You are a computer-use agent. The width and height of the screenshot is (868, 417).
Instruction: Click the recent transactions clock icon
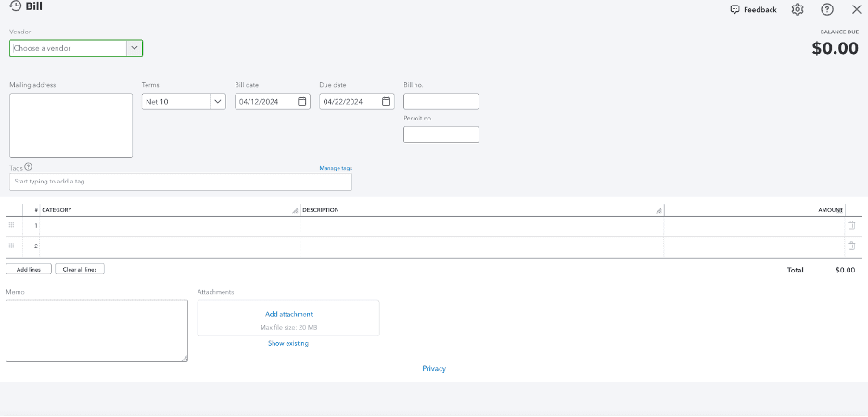coord(15,7)
